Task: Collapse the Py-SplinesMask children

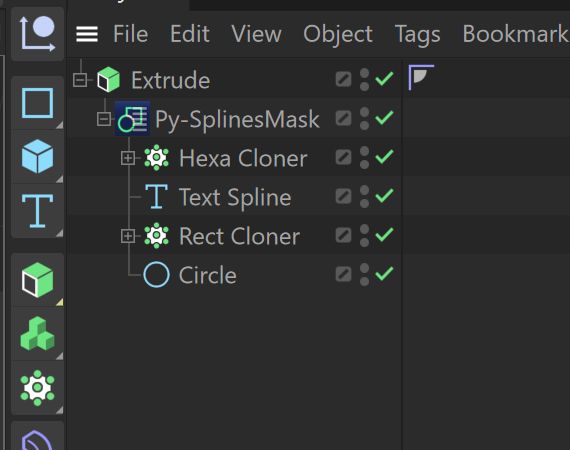Action: click(x=104, y=119)
